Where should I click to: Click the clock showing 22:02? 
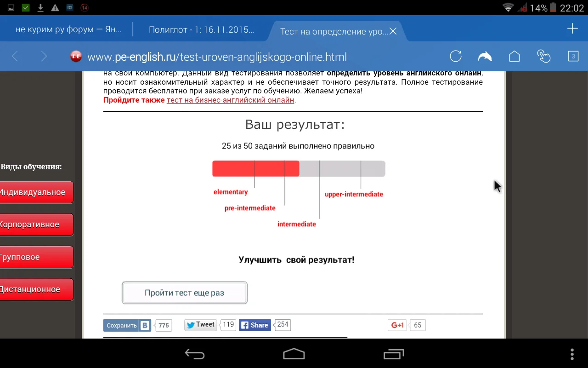(x=572, y=8)
